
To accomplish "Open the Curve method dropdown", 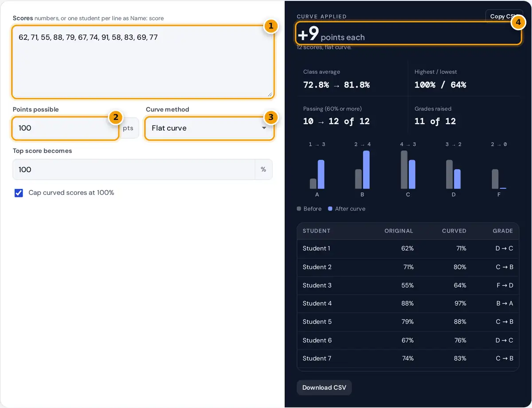I will pyautogui.click(x=209, y=128).
